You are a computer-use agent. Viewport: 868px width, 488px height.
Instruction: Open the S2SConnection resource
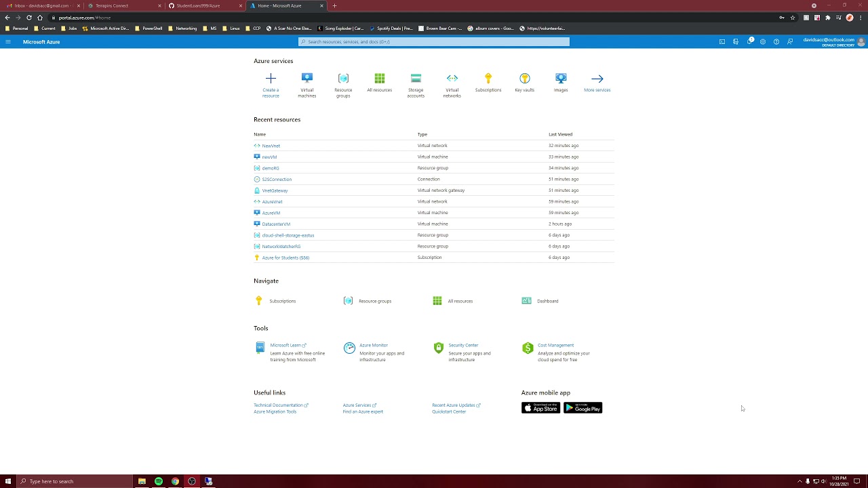point(277,179)
